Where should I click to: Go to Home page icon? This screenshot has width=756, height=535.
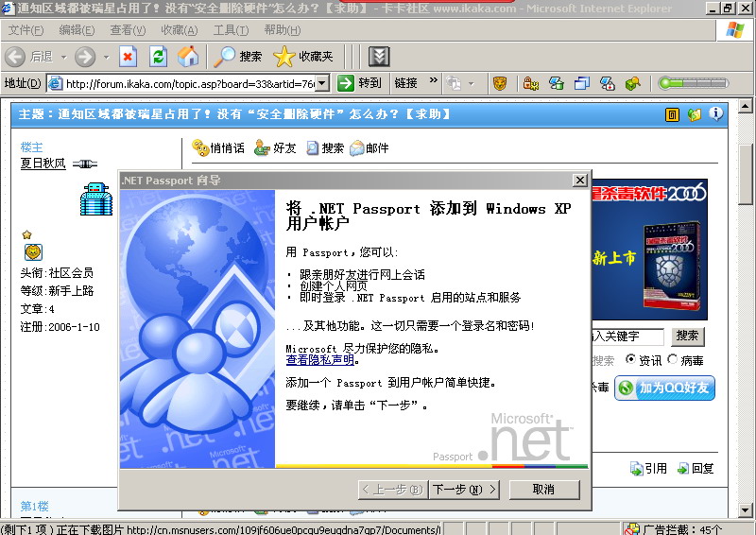[x=187, y=57]
